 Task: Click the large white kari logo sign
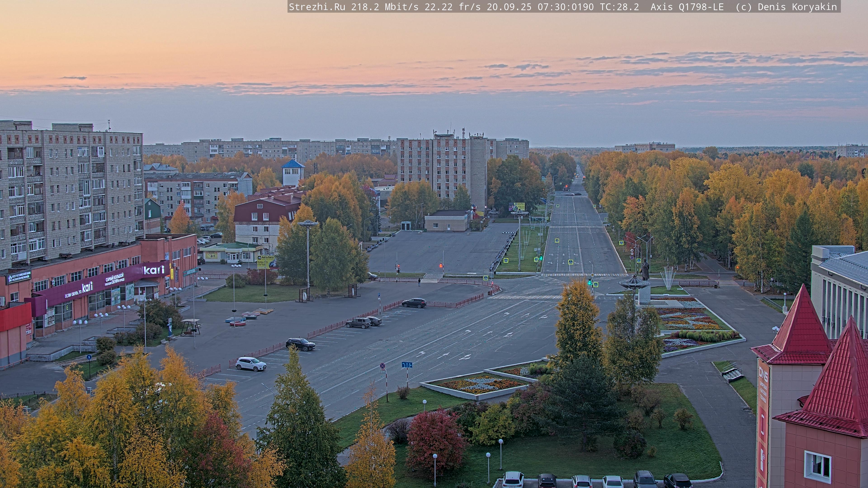[x=154, y=270]
